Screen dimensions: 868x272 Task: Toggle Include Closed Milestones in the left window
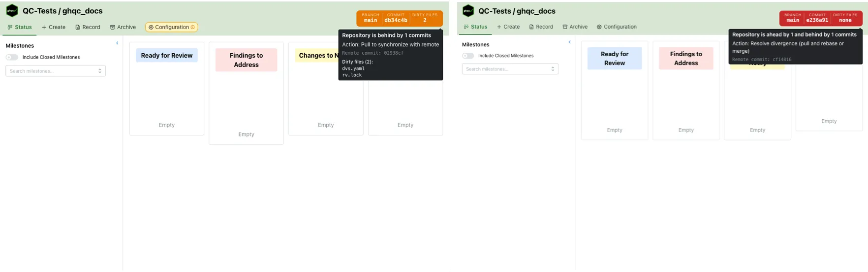(12, 57)
